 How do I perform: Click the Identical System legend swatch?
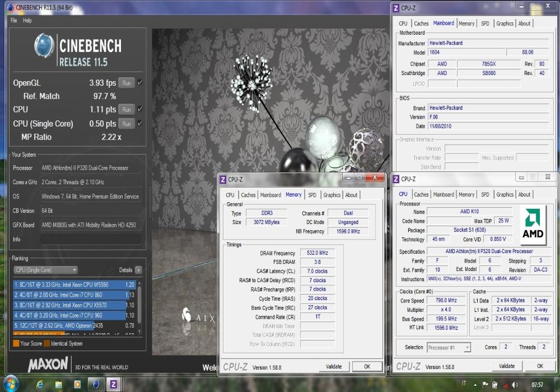click(x=46, y=343)
